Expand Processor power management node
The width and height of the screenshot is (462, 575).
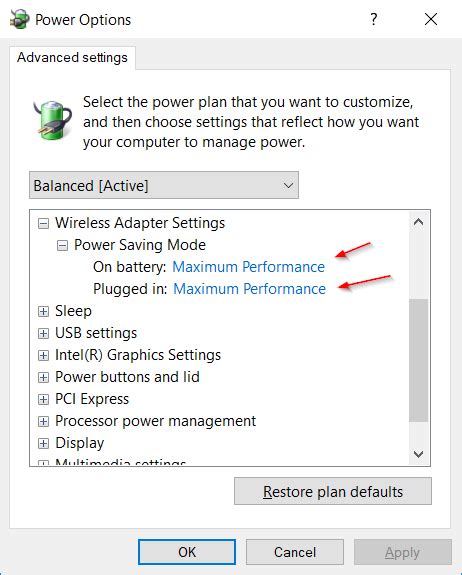click(x=43, y=421)
